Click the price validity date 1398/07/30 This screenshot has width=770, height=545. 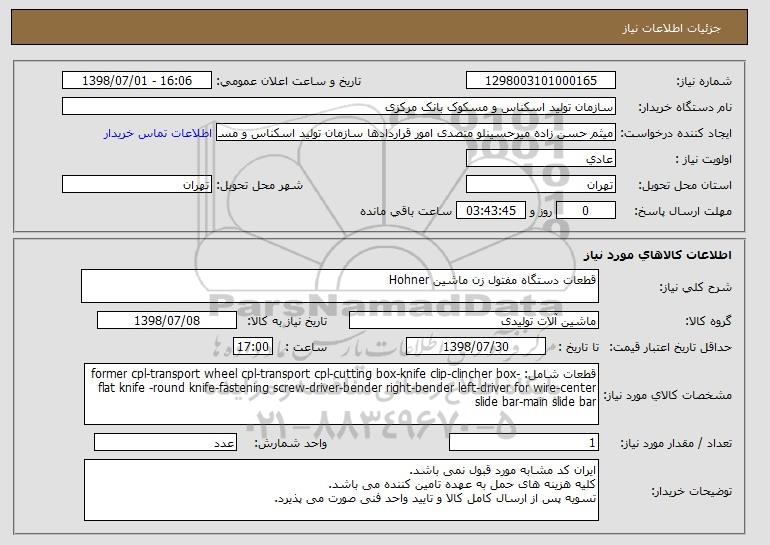click(x=476, y=347)
